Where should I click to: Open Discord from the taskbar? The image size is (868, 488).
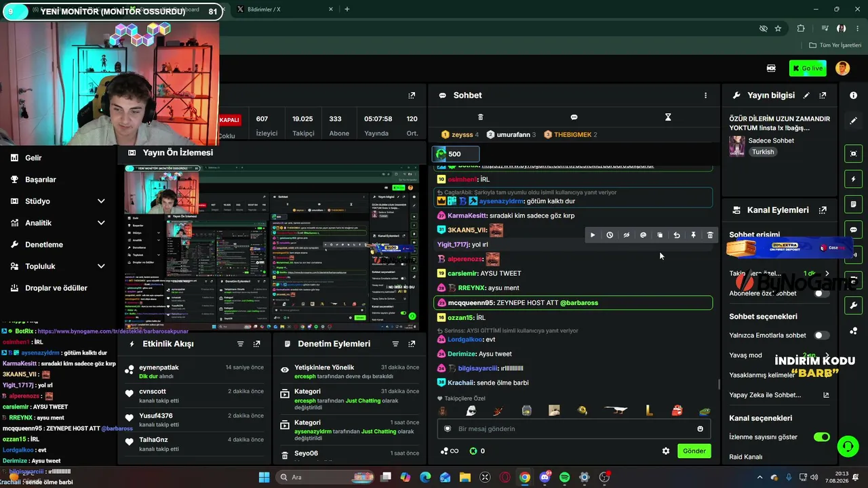click(x=545, y=477)
